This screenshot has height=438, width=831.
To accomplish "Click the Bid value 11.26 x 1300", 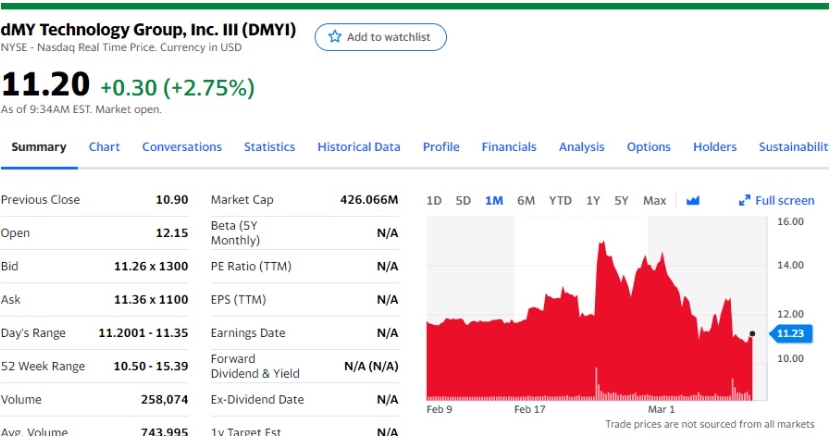I will tap(151, 266).
